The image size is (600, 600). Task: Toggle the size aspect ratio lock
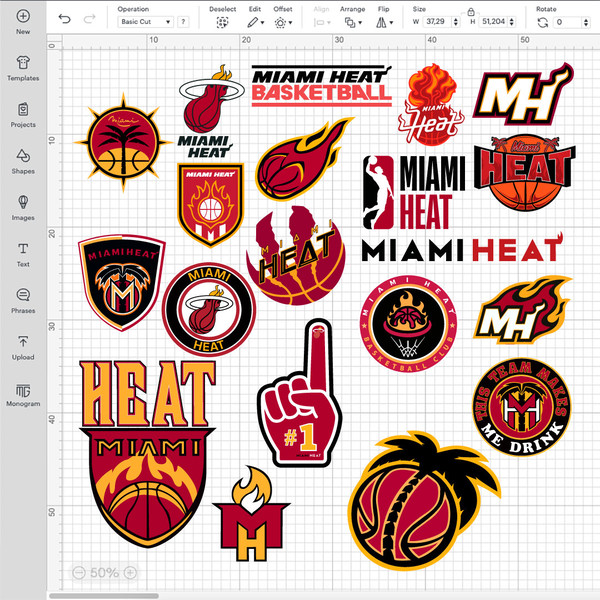coord(471,12)
